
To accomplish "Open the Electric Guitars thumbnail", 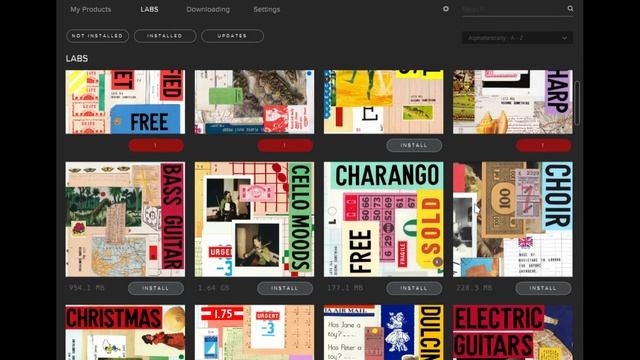I will (x=513, y=332).
